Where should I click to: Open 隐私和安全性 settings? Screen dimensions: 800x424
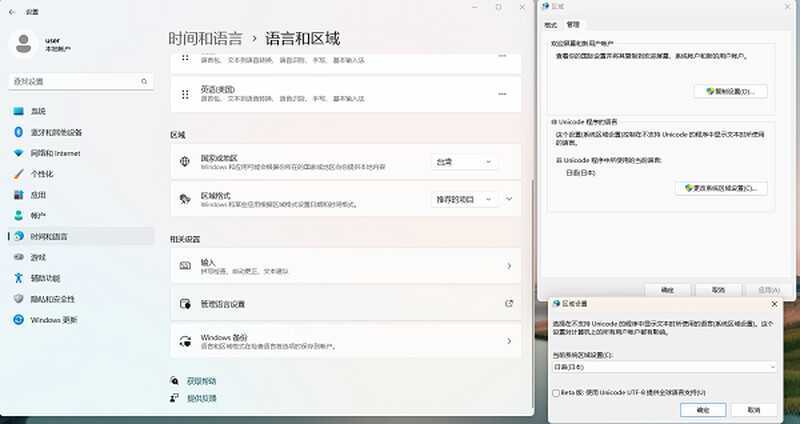click(52, 299)
